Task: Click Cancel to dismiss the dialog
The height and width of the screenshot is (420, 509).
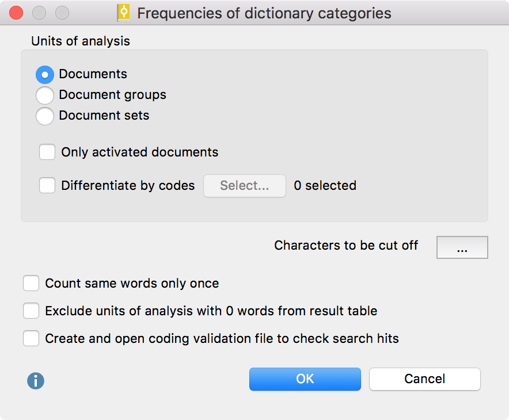Action: pyautogui.click(x=424, y=379)
